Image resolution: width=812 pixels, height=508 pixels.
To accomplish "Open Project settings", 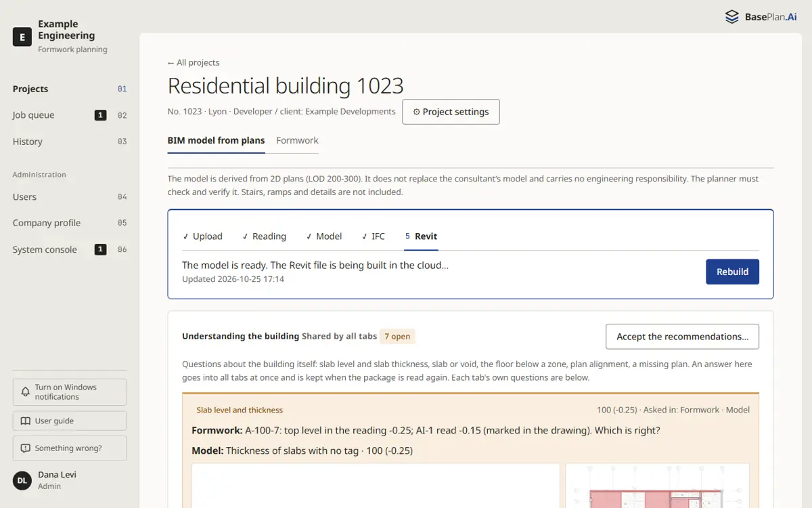I will pos(451,112).
